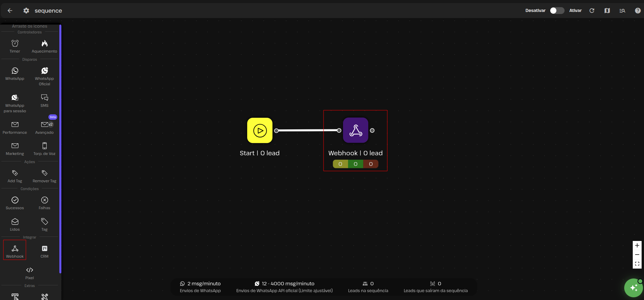Screen dimensions: 644x300
Task: Click the yellow Start node
Action: point(260,130)
